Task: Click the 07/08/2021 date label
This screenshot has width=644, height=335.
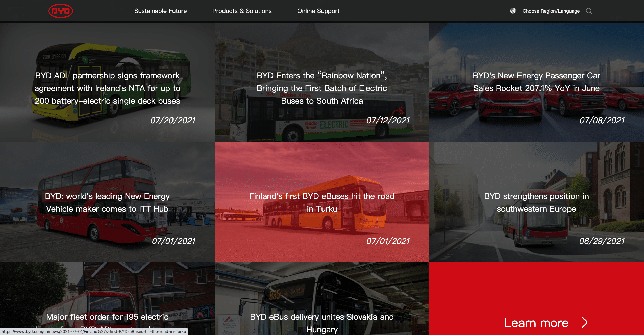Action: [602, 120]
